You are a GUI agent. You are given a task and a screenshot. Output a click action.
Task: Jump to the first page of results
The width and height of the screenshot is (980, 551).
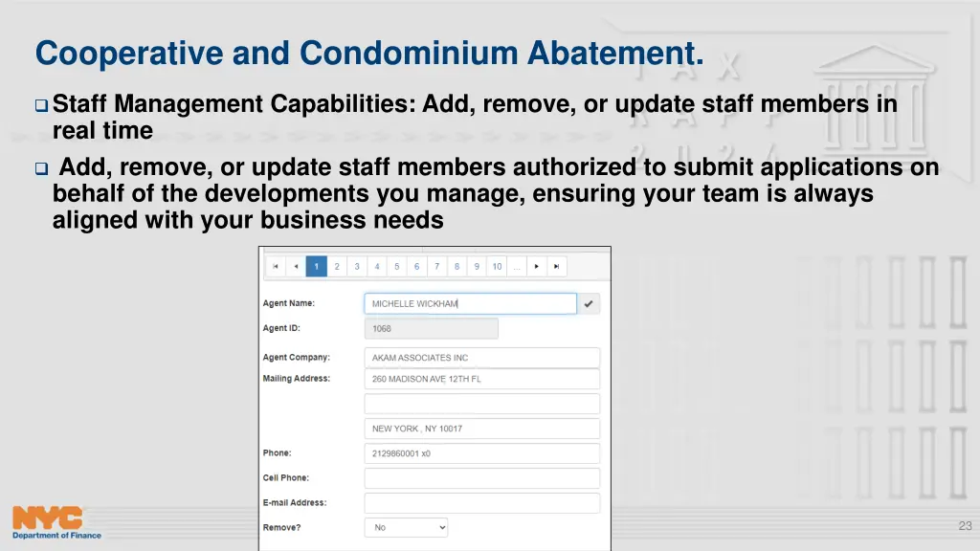pyautogui.click(x=276, y=267)
